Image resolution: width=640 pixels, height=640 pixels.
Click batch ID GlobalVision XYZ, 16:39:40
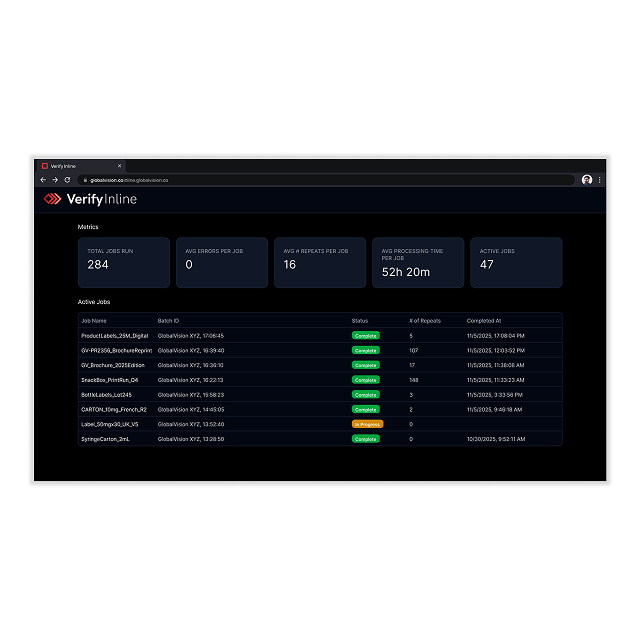(x=191, y=351)
